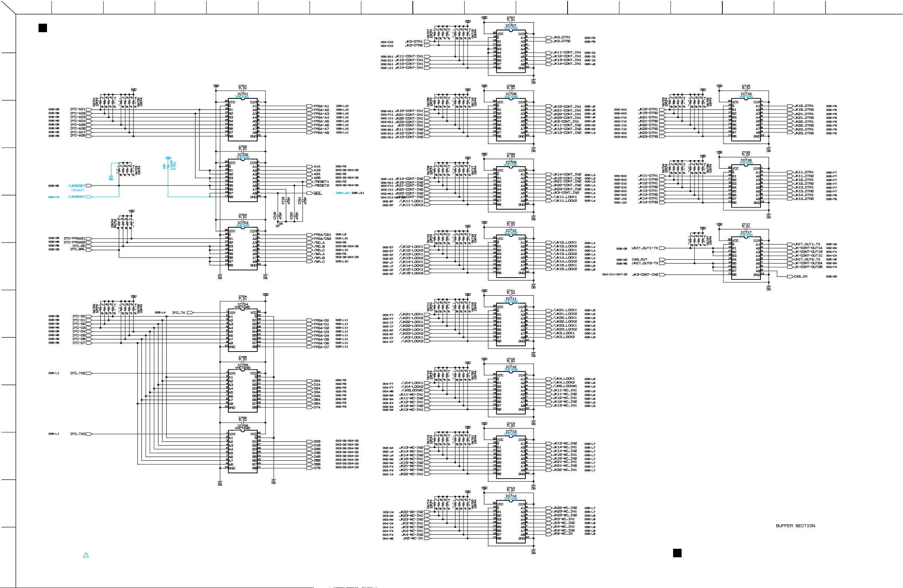Click the IFC-FPGAS1 input label
Screen dimensions: 903x588
74,238
